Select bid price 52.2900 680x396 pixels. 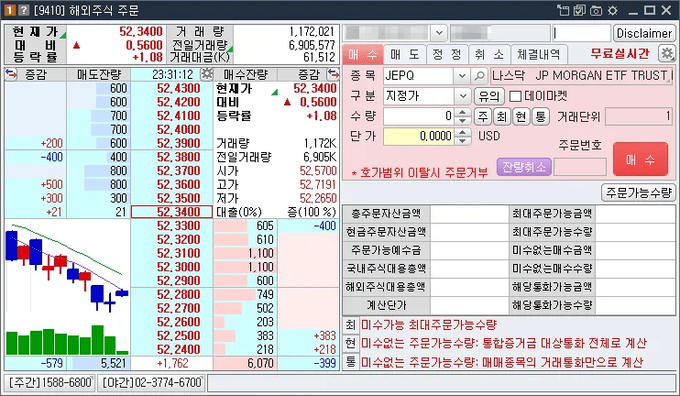pyautogui.click(x=172, y=281)
